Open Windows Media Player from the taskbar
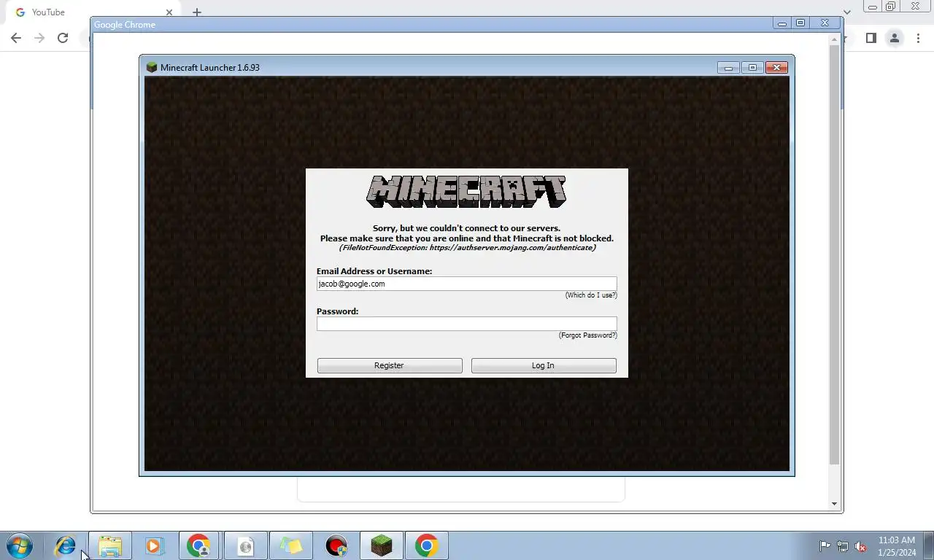 (x=154, y=545)
